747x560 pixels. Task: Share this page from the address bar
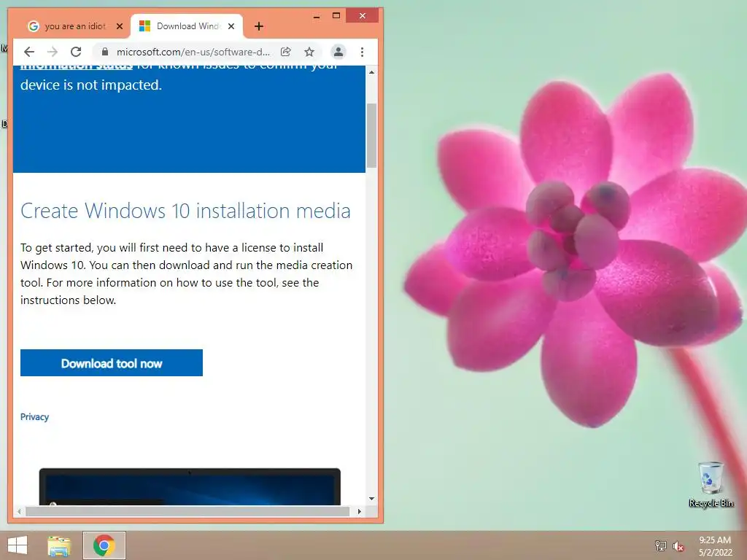pyautogui.click(x=286, y=52)
